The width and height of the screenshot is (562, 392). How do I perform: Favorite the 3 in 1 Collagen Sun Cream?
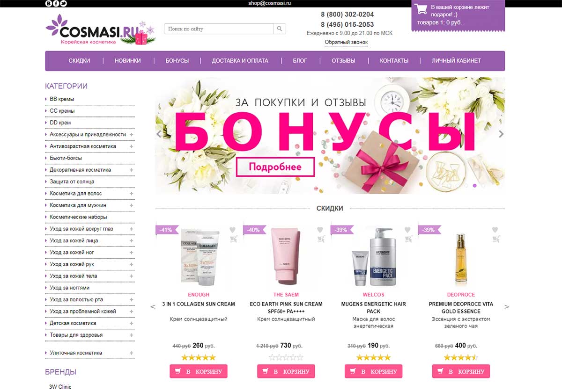[x=233, y=230]
